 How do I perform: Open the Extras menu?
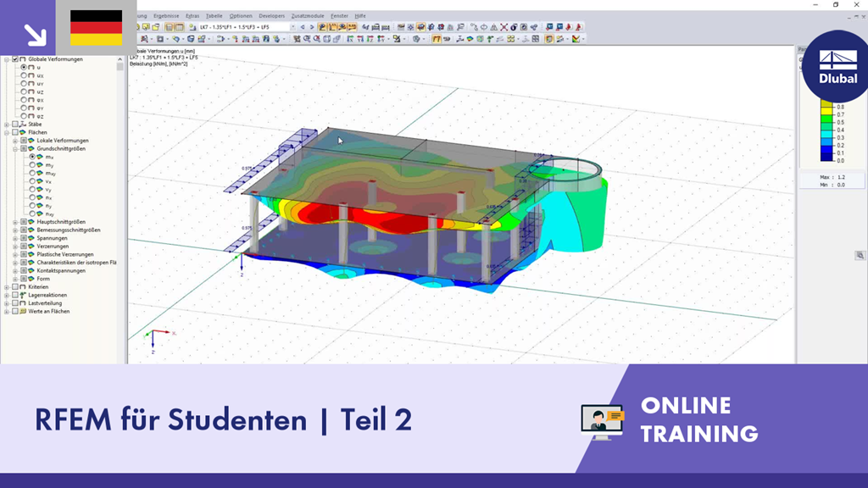pyautogui.click(x=192, y=16)
